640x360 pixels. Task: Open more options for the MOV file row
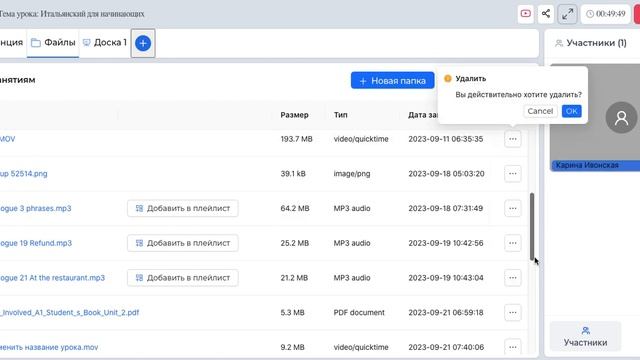(513, 139)
